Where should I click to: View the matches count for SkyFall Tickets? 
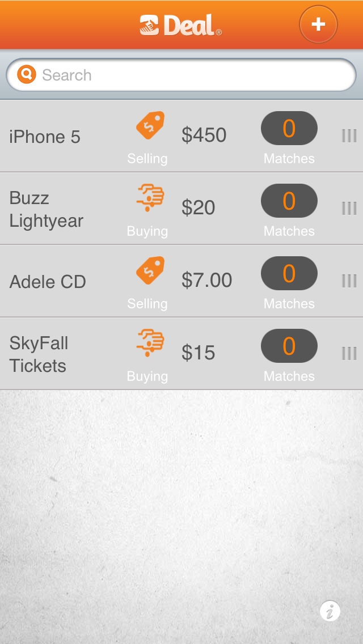click(289, 346)
